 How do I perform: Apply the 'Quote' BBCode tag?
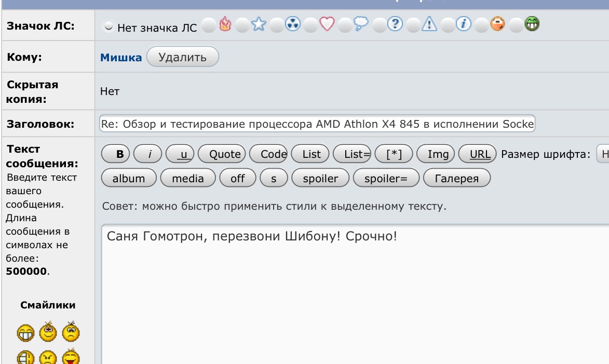(x=225, y=154)
